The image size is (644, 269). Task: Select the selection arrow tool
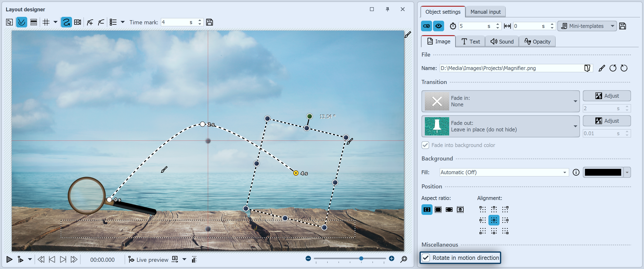point(9,22)
